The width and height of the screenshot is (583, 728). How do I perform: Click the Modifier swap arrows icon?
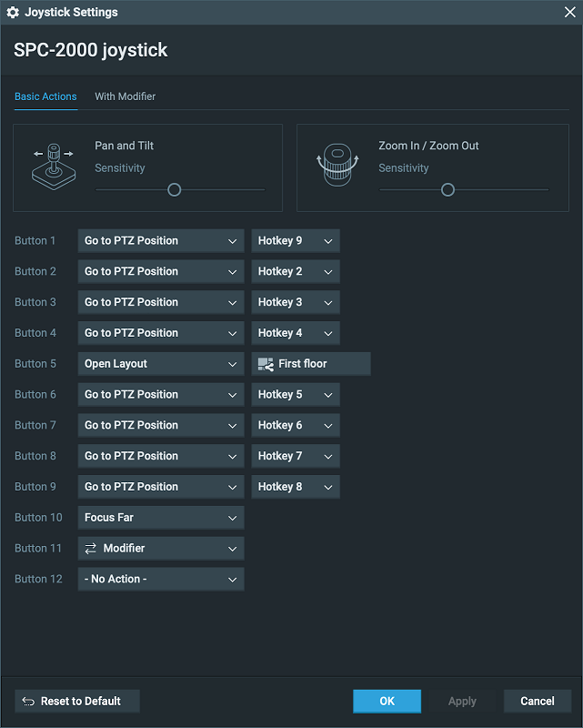[x=91, y=549]
